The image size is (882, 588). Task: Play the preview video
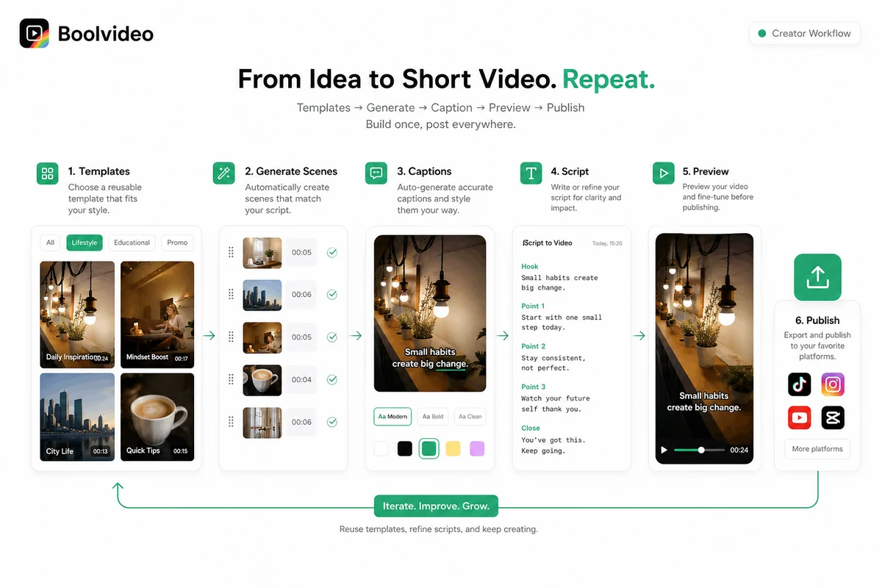(x=664, y=450)
